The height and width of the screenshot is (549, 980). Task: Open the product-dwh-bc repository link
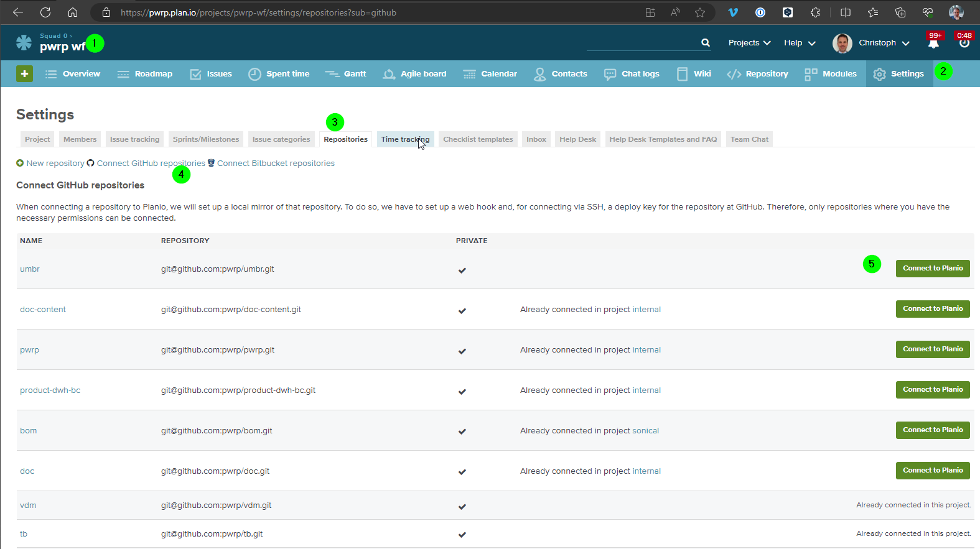coord(50,390)
